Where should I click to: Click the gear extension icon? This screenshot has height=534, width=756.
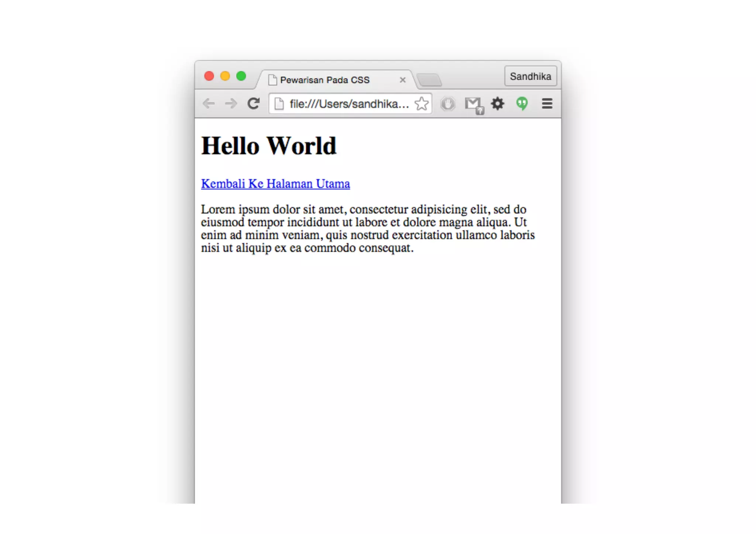498,104
